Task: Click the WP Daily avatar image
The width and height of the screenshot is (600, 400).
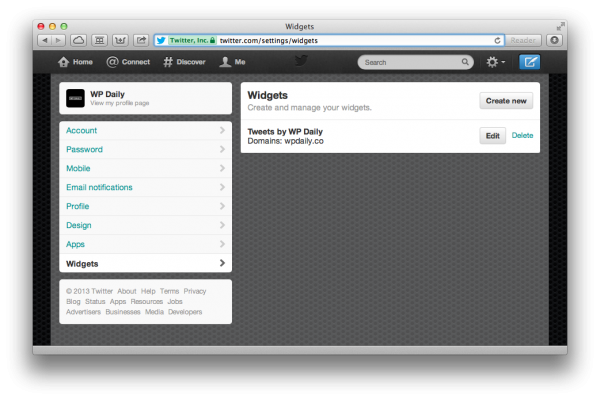Action: 75,98
